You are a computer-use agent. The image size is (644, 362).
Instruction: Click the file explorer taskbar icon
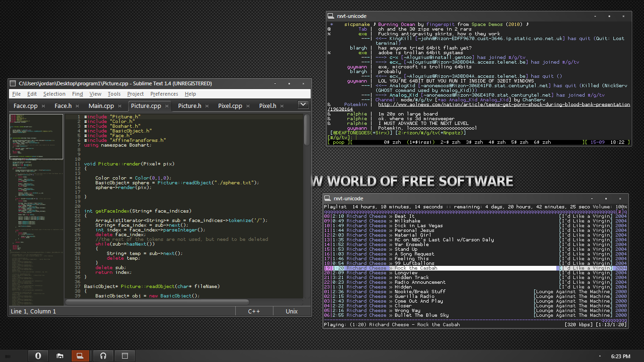click(60, 356)
